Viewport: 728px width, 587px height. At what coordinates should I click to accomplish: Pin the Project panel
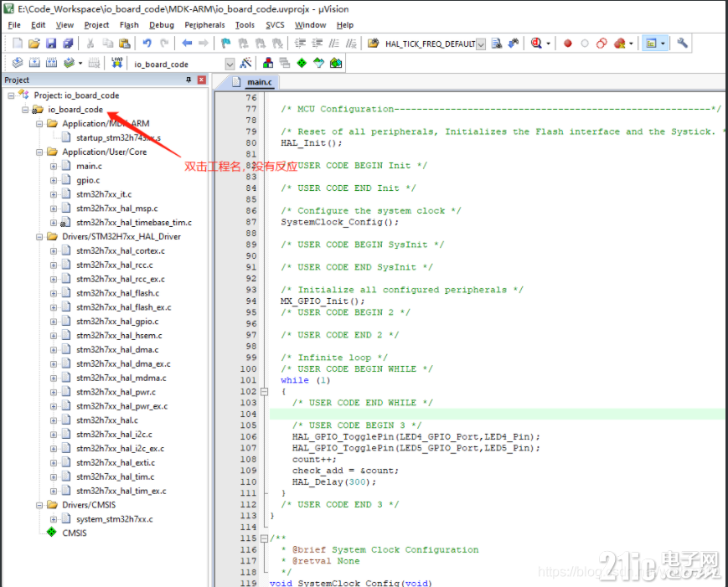click(188, 80)
